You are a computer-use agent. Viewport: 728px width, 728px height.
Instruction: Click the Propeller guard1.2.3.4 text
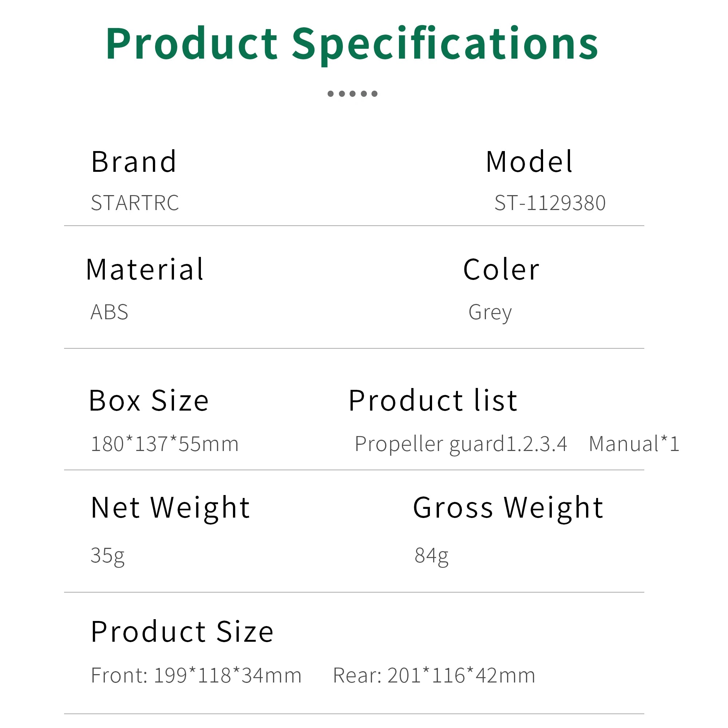(460, 443)
